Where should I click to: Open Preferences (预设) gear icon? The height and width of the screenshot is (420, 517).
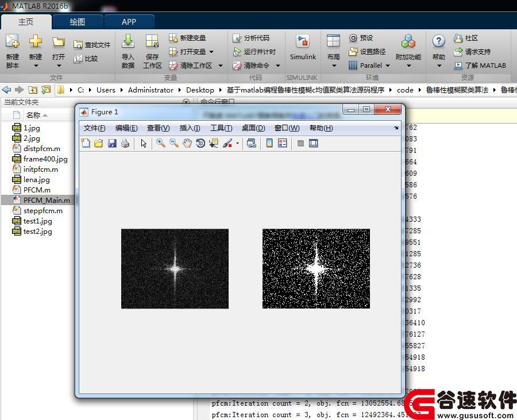353,38
